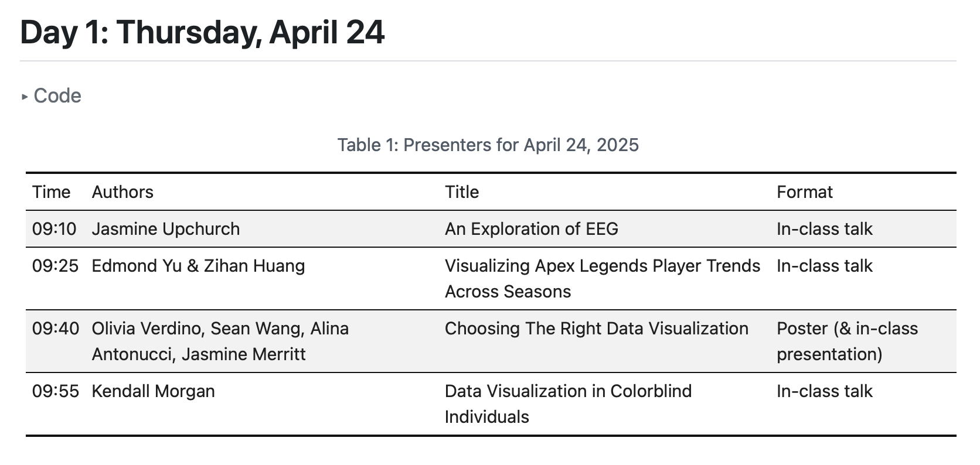Click the Format column header
The height and width of the screenshot is (465, 980).
point(804,192)
